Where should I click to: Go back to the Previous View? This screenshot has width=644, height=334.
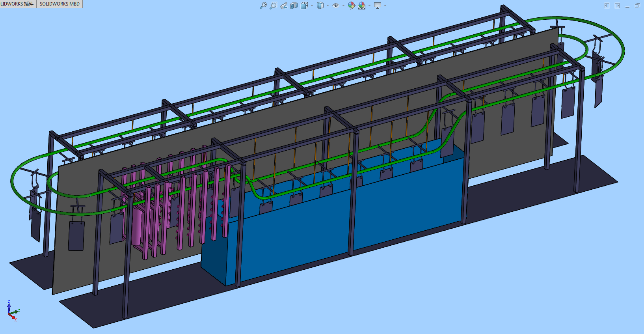[x=284, y=6]
